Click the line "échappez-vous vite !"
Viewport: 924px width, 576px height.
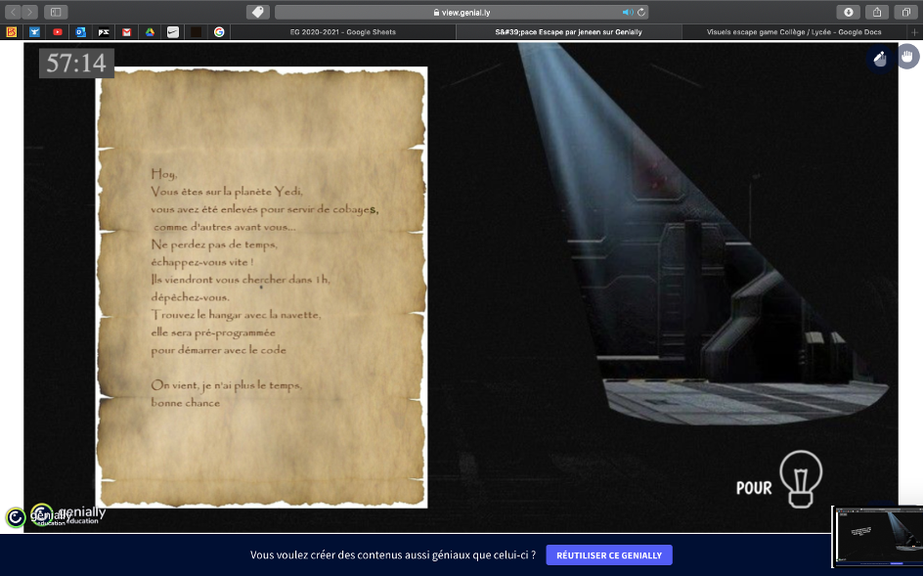[x=202, y=262]
